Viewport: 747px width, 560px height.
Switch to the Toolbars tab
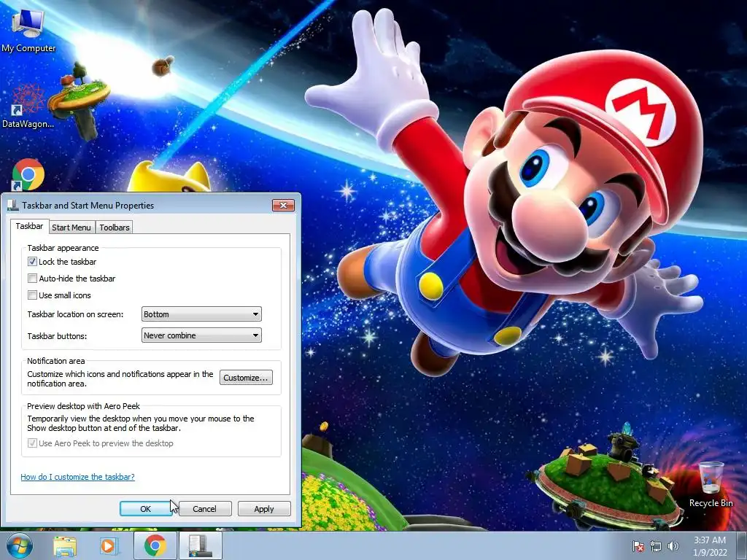pyautogui.click(x=115, y=227)
